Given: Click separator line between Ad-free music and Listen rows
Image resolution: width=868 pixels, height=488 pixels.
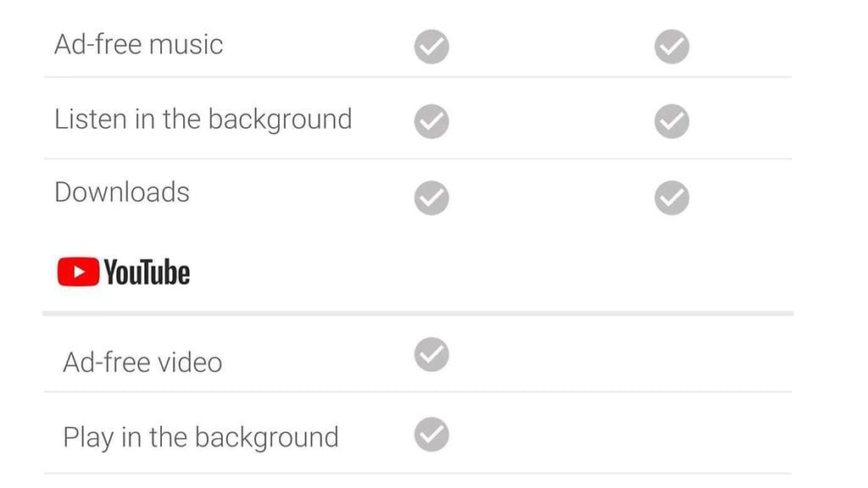Looking at the screenshot, I should click(417, 77).
